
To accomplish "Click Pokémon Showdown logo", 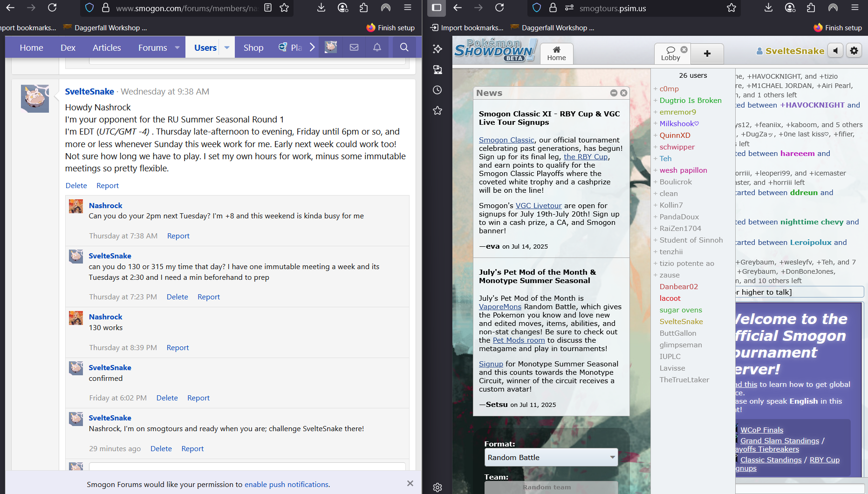I will 495,50.
